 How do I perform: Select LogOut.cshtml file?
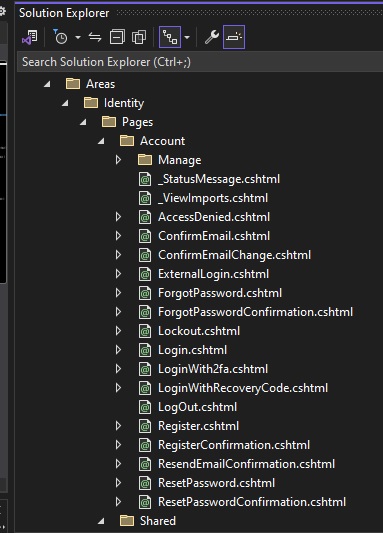[197, 407]
